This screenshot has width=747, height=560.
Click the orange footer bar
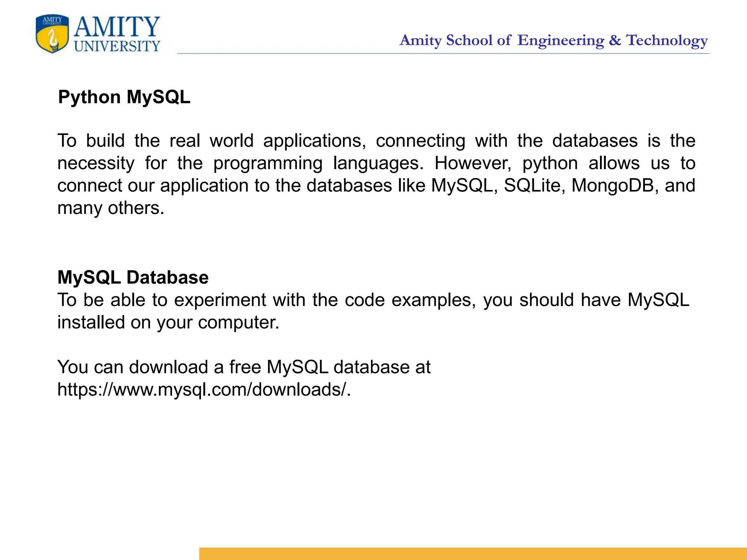[473, 553]
